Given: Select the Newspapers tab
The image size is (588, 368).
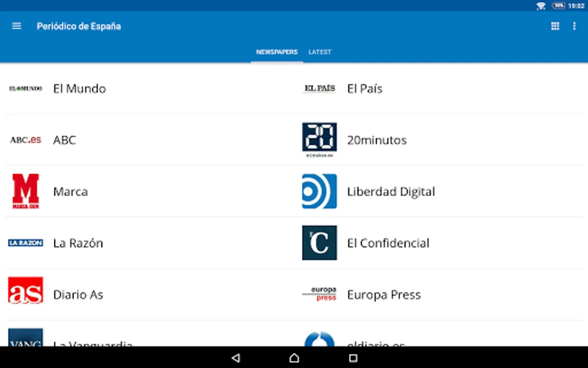Looking at the screenshot, I should [277, 52].
